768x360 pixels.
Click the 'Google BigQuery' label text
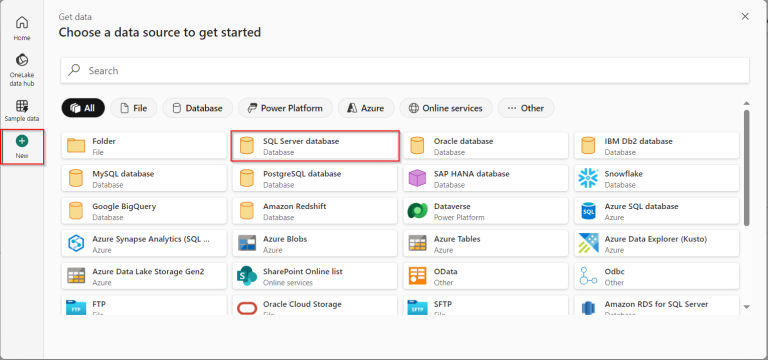124,206
